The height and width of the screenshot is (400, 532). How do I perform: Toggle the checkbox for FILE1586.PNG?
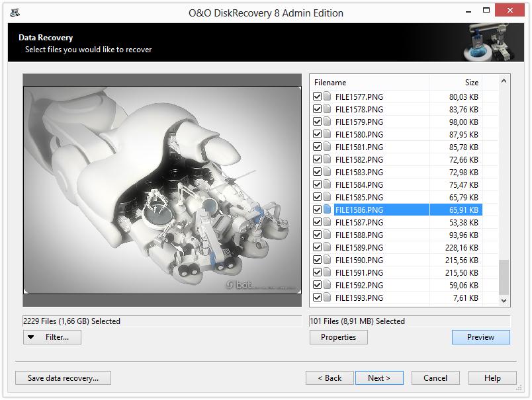pyautogui.click(x=317, y=210)
